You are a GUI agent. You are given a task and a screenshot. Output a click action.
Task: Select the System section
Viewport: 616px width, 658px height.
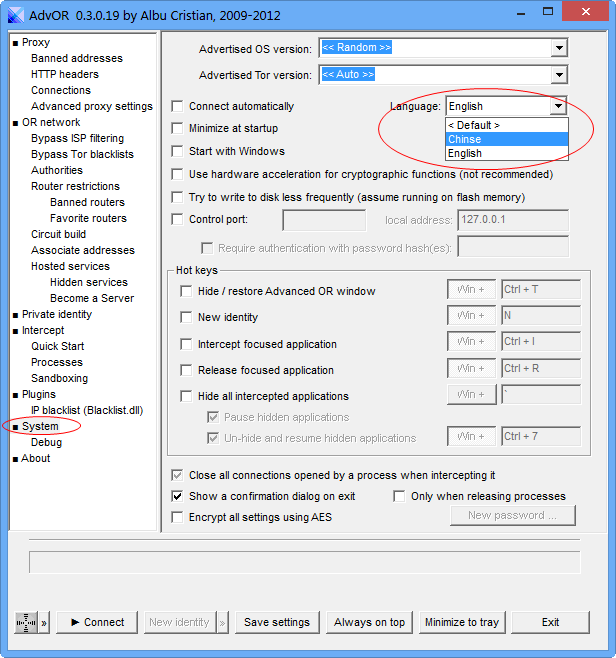tap(40, 426)
